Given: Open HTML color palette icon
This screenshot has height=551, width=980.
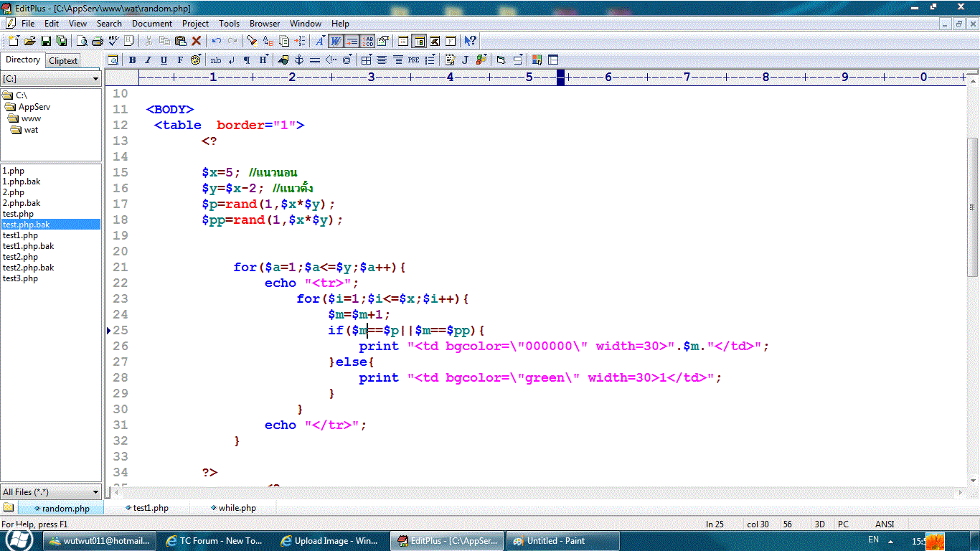Looking at the screenshot, I should (195, 60).
